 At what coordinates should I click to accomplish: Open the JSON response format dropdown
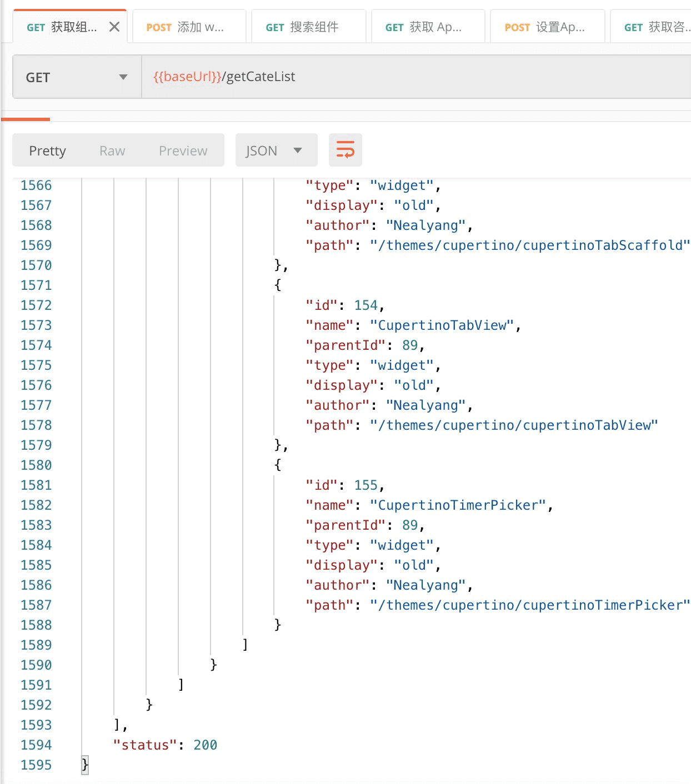(x=276, y=150)
